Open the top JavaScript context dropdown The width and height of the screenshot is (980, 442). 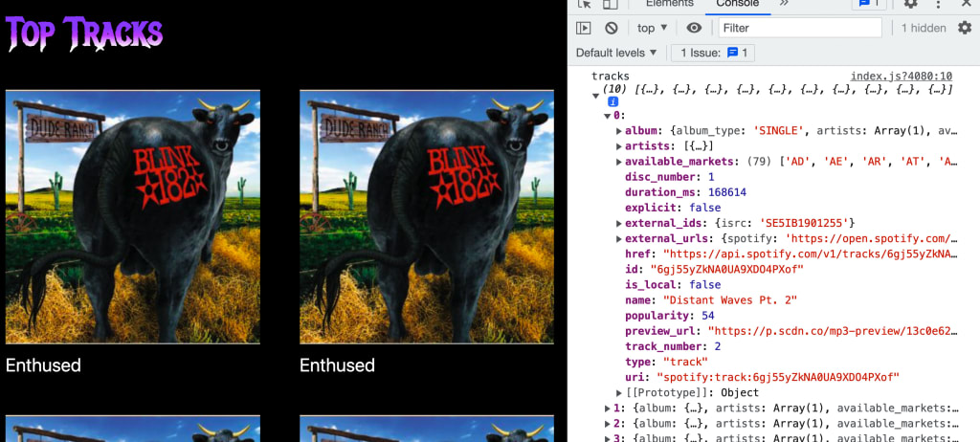653,28
